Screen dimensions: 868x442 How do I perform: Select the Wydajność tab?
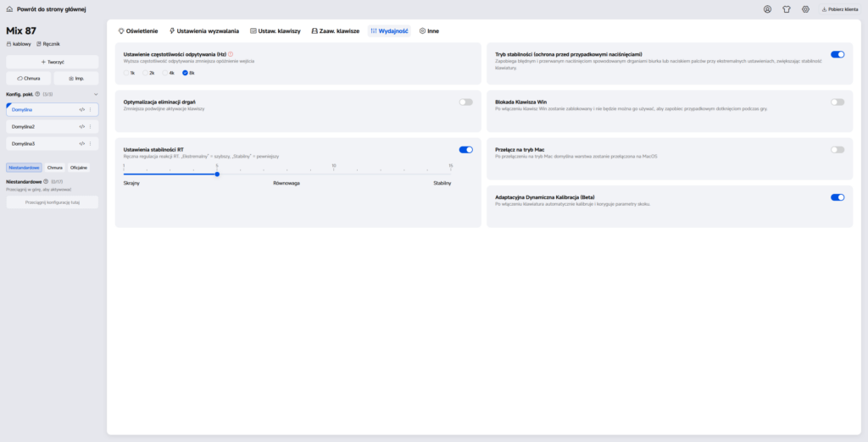(x=389, y=31)
